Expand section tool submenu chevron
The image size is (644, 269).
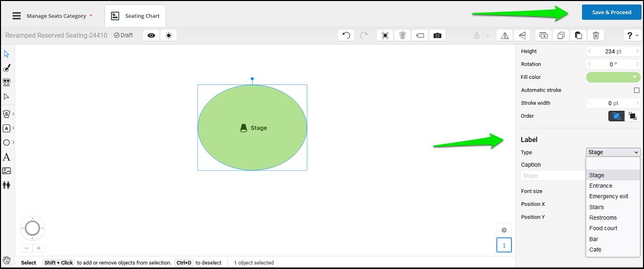13,114
